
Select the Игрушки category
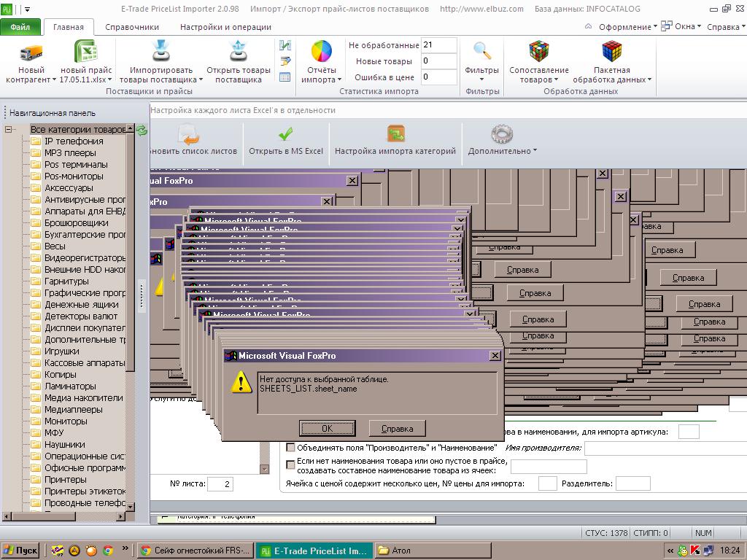coord(62,351)
